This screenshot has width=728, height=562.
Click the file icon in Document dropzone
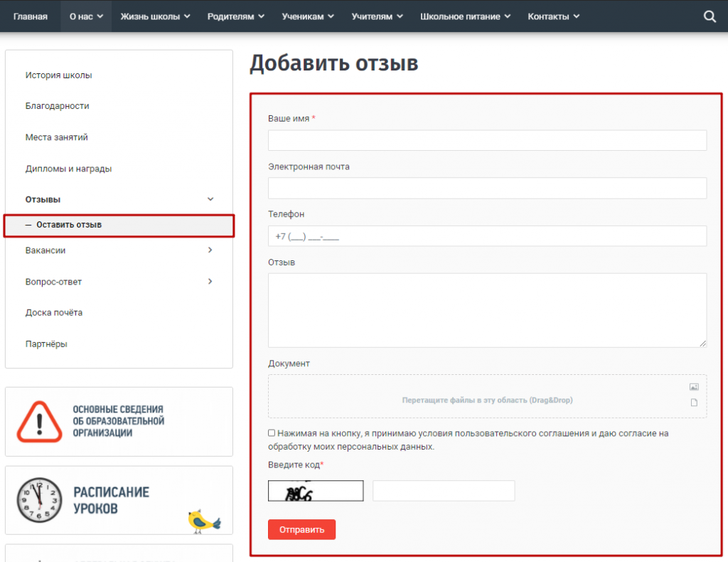(694, 403)
